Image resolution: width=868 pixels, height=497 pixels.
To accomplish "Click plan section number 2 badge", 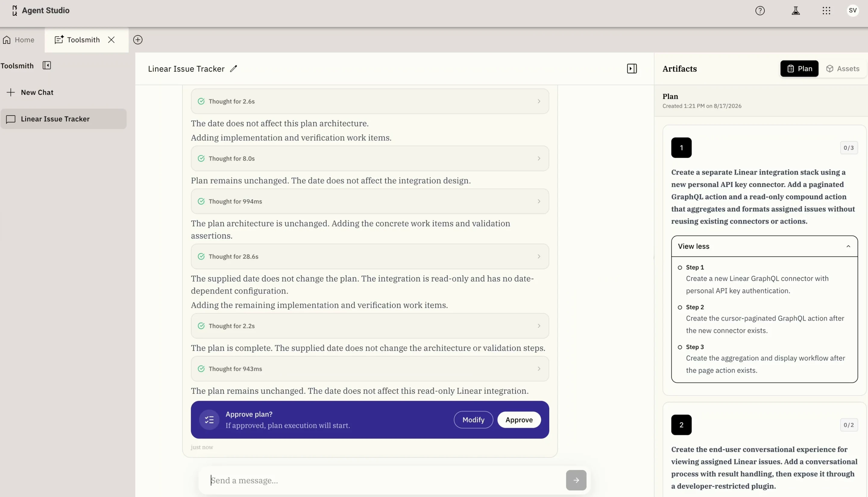I will [x=681, y=425].
